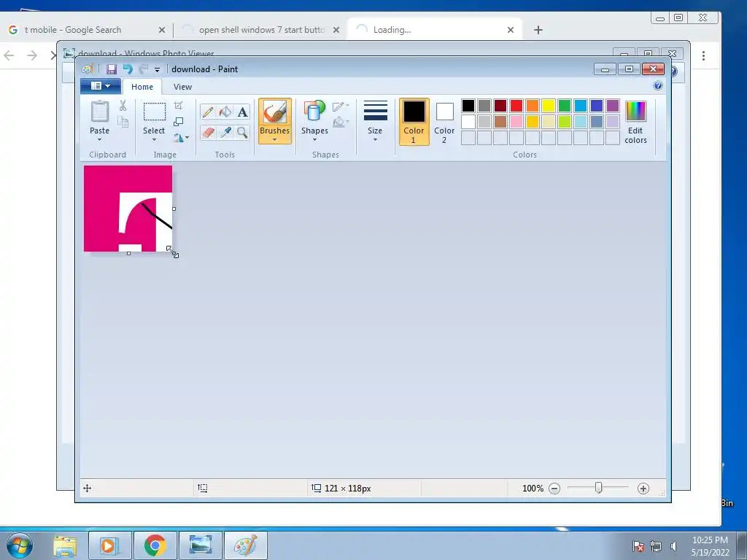Select the Text tool
Viewport: 747px width, 560px height.
[x=242, y=112]
